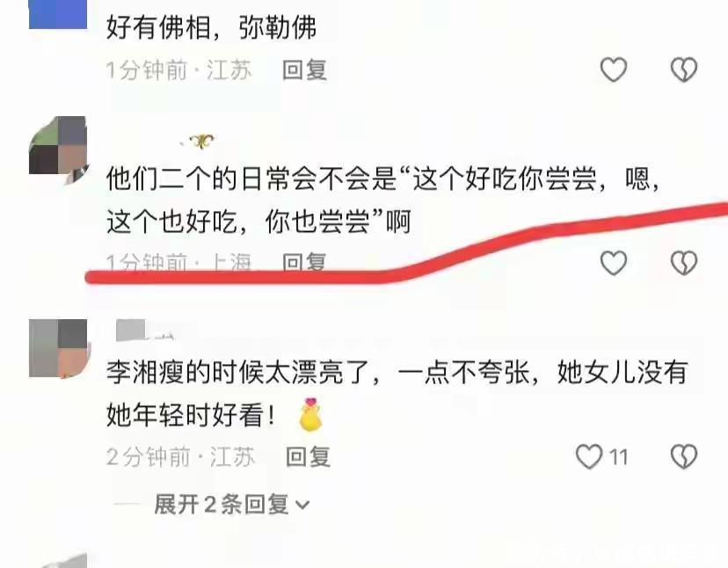Reply to the 李湘瘦的时候 comment
Image resolution: width=728 pixels, height=568 pixels.
pos(309,456)
